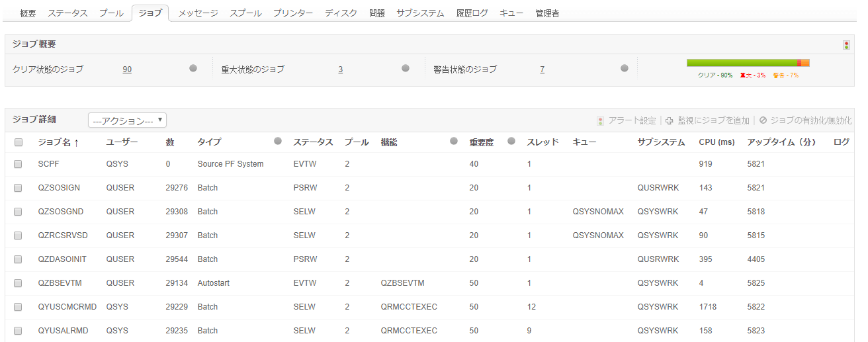The image size is (868, 342).
Task: Open the clear jobs count link 90
Action: (x=127, y=69)
